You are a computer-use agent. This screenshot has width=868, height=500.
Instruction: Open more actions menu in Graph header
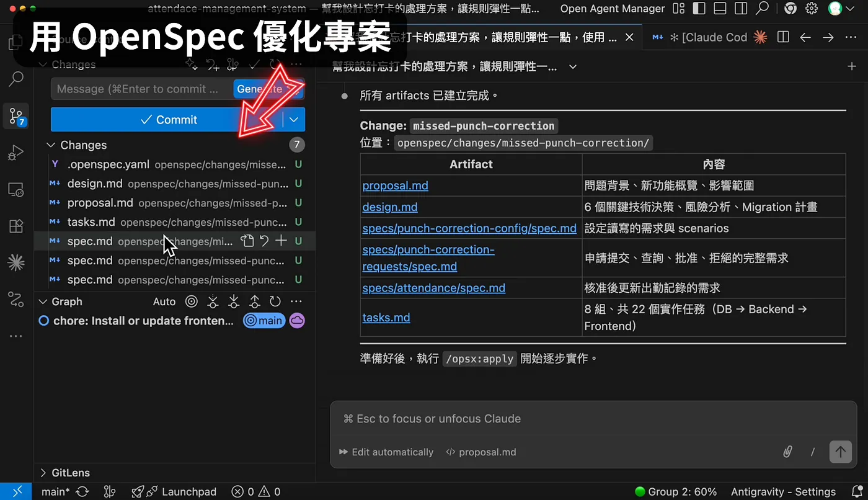tap(296, 301)
